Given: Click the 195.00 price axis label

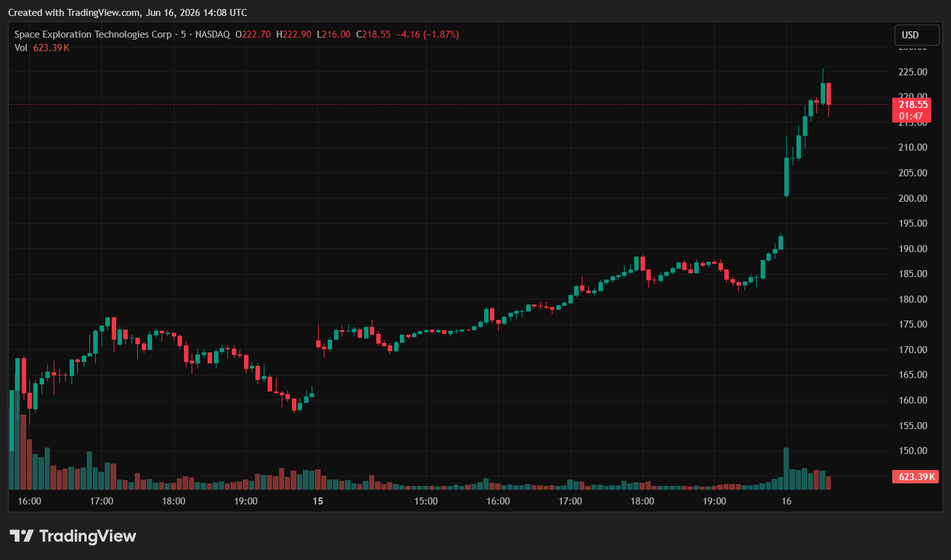Looking at the screenshot, I should click(913, 223).
